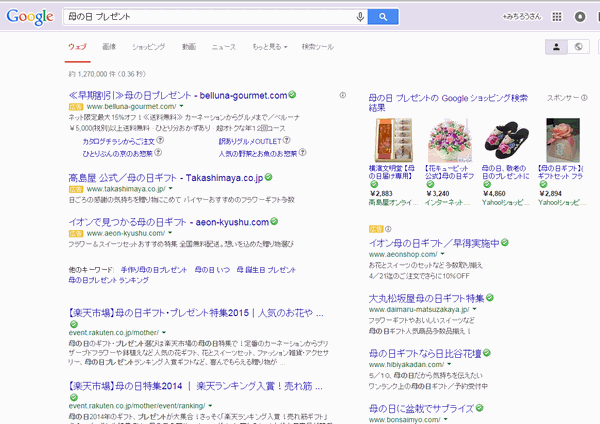Open ≪早期割引≫母の日プレゼント belluna result
The width and height of the screenshot is (600, 424).
click(178, 95)
